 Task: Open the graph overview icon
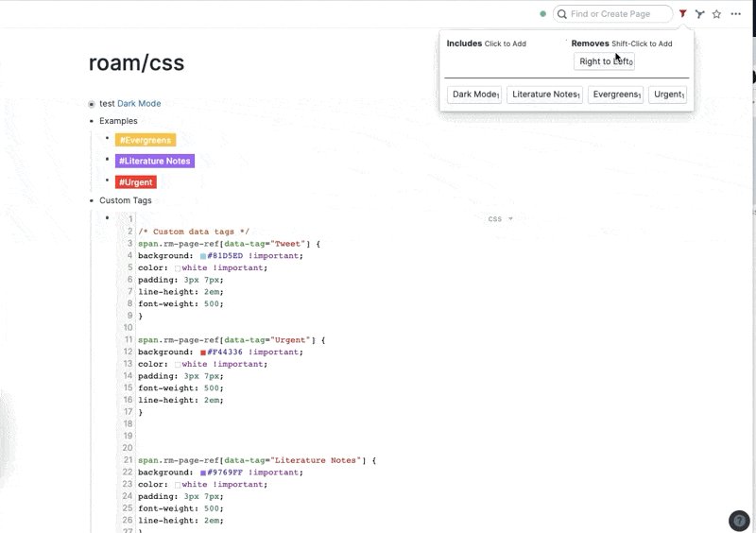click(699, 14)
